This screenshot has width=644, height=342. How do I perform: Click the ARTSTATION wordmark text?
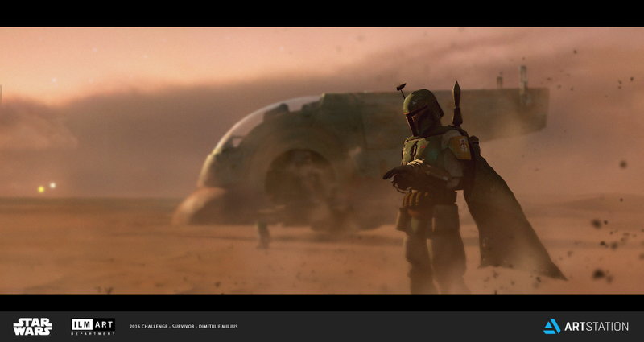click(597, 327)
